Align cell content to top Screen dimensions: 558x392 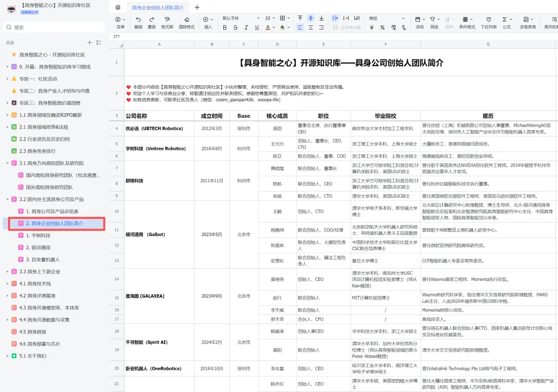pos(300,18)
